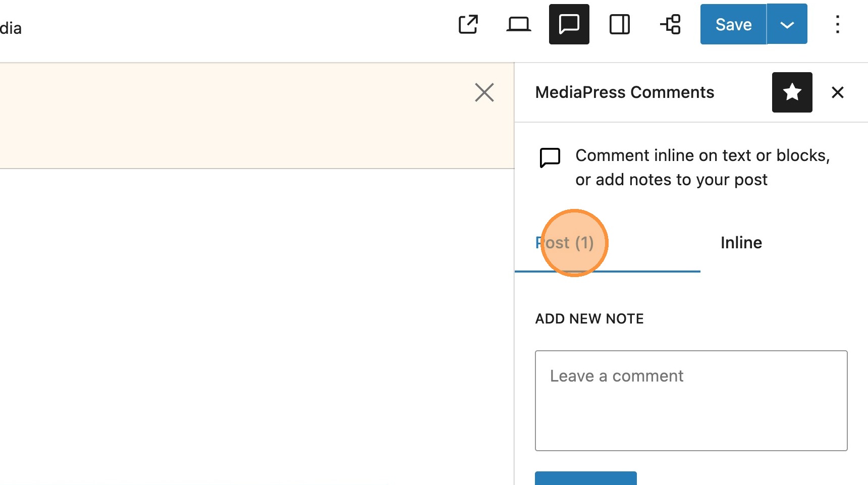Close the MediaPress Comments panel

837,92
